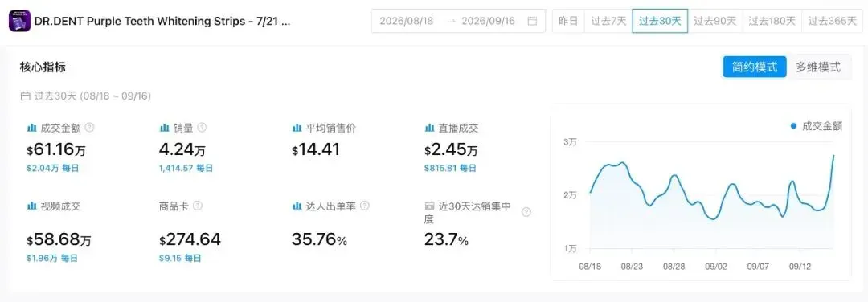868x302 pixels.
Task: Click the 35.76% creator order rate value
Action: pos(319,239)
